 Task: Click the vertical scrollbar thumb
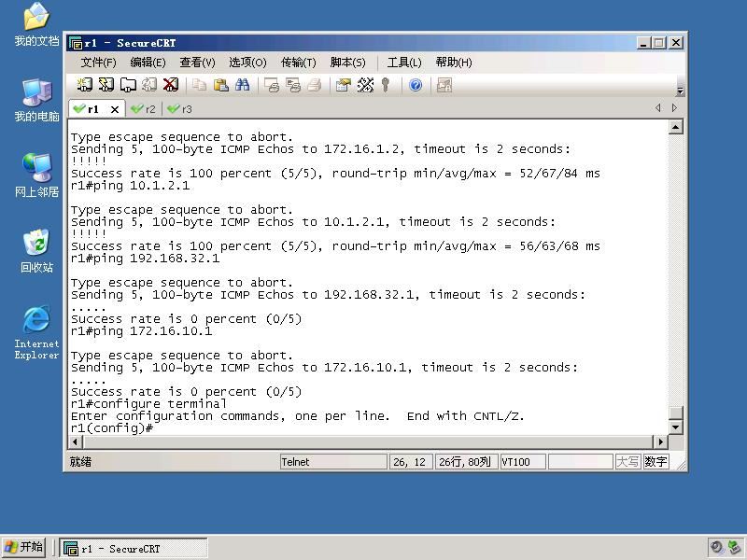(x=675, y=413)
